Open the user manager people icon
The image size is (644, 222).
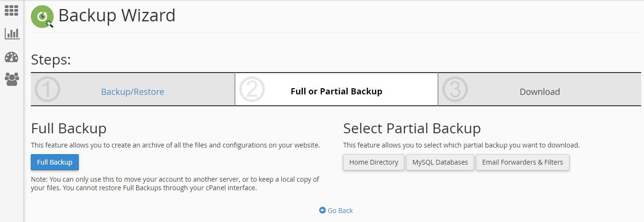11,79
